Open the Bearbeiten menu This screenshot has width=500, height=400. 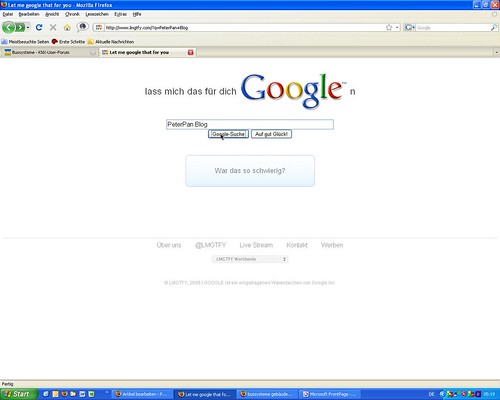coord(29,14)
